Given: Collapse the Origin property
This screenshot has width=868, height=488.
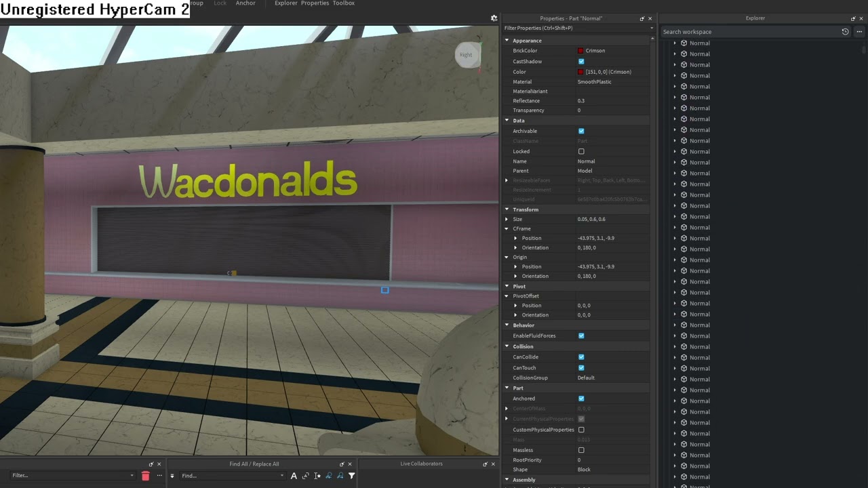Looking at the screenshot, I should pyautogui.click(x=507, y=258).
